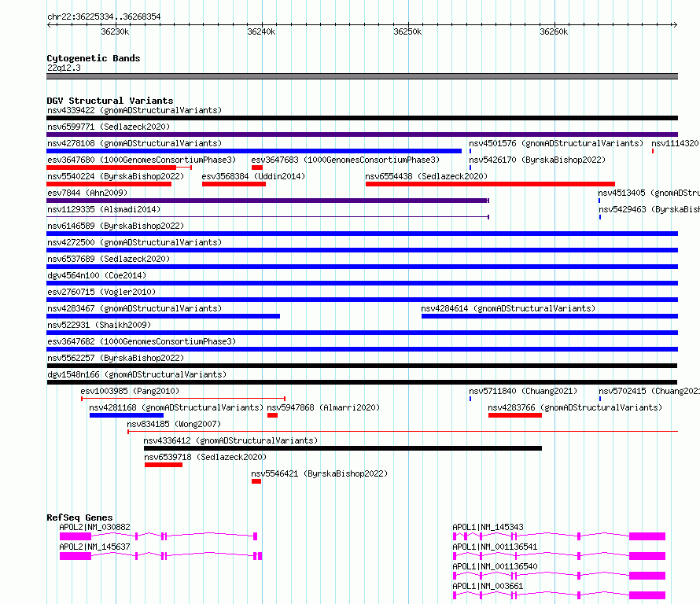The height and width of the screenshot is (604, 700).
Task: Click the nsv5562257 ByrskaBishop2022 label
Action: (116, 358)
